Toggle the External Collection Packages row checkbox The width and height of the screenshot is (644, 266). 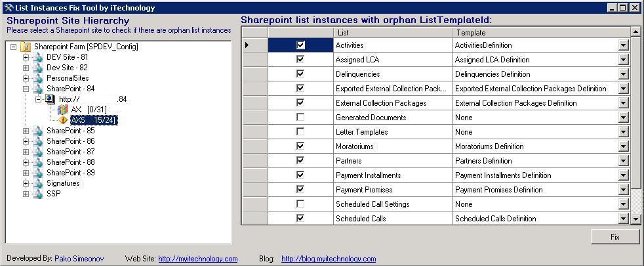[300, 102]
